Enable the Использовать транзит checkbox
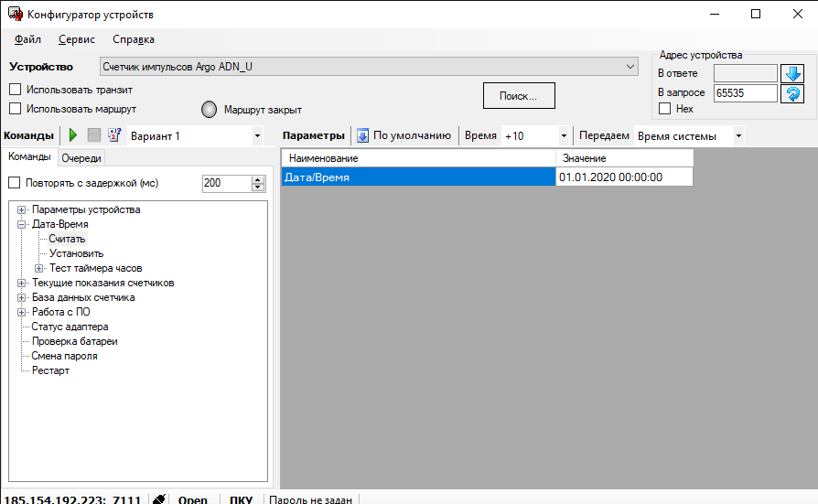818x504 pixels. [15, 90]
